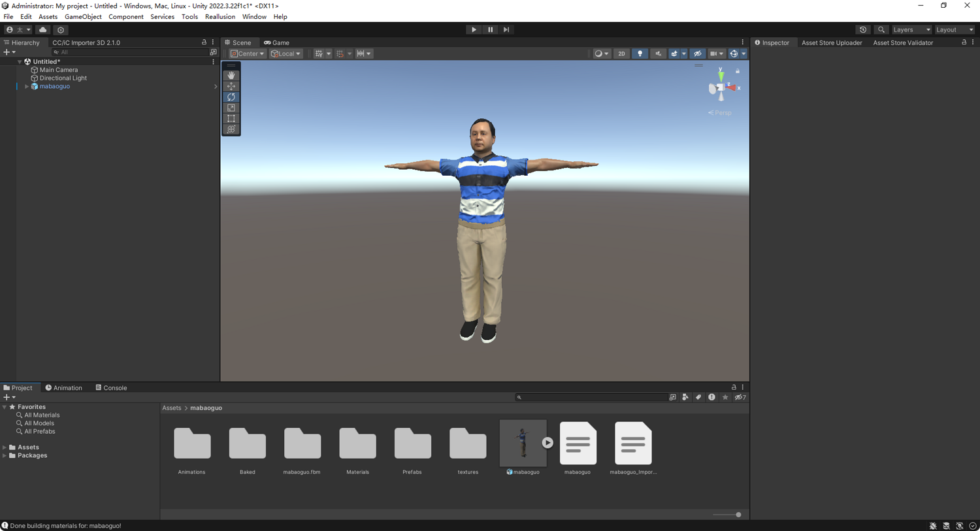
Task: Search by label tag icon in Project
Action: (698, 397)
